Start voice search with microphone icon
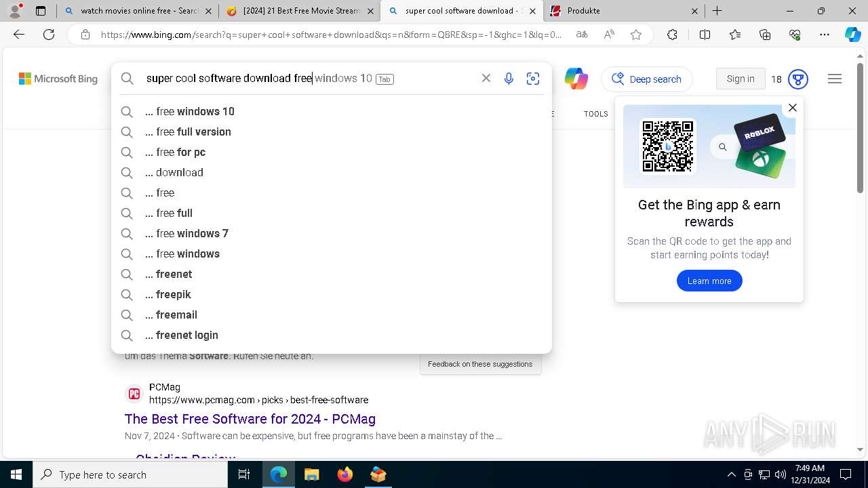Screen dimensions: 868x488 [x=509, y=79]
